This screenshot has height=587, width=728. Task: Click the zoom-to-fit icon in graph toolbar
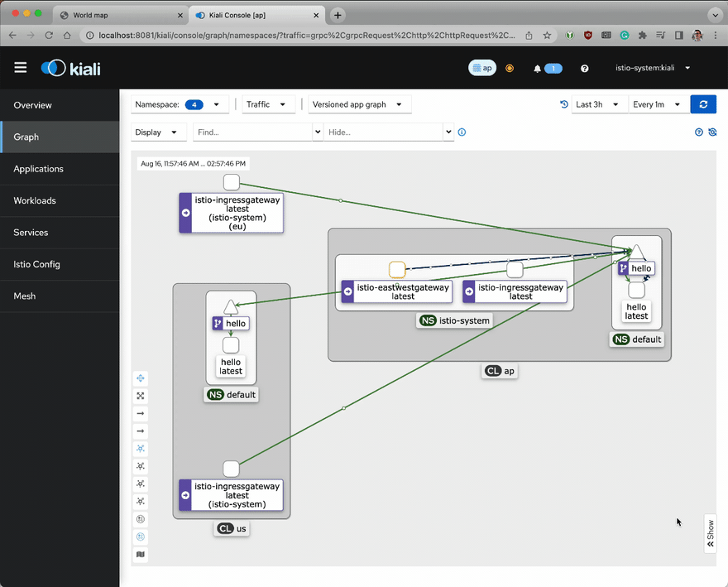pos(140,396)
